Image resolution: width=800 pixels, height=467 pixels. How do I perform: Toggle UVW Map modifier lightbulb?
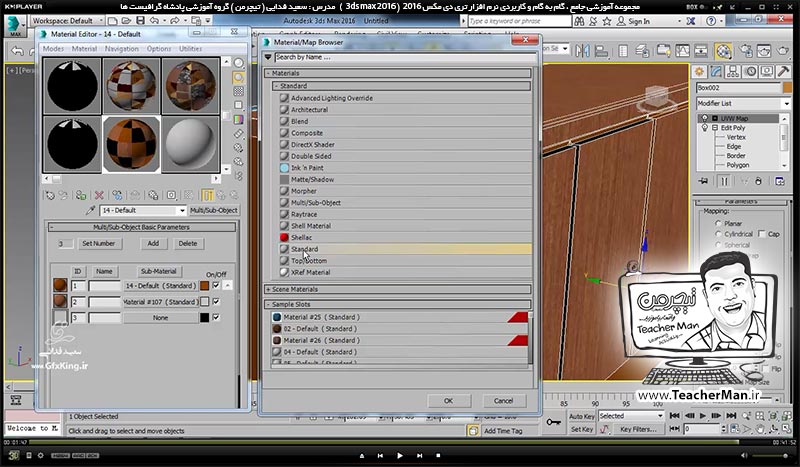(x=705, y=118)
